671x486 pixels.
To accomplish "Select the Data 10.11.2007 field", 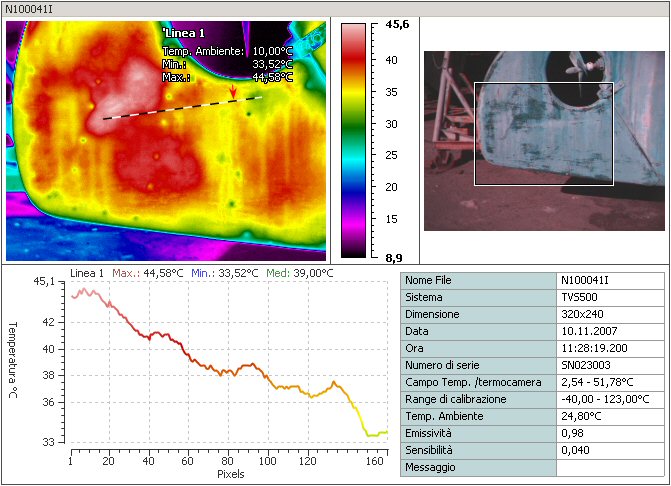I will pos(608,332).
